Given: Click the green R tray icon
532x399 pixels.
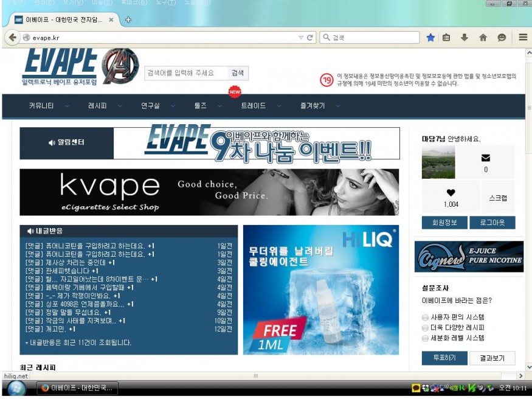Looking at the screenshot, I should pyautogui.click(x=462, y=388).
